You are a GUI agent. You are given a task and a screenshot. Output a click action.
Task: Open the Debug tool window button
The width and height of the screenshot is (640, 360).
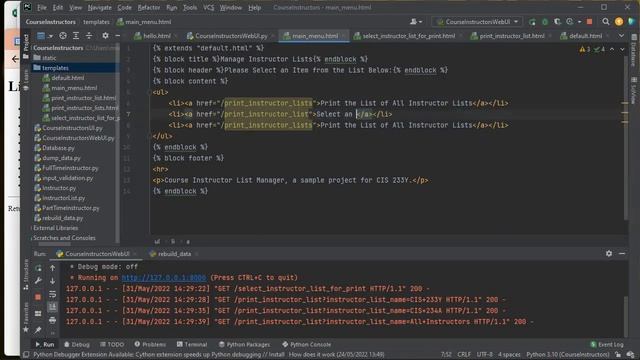coord(77,344)
